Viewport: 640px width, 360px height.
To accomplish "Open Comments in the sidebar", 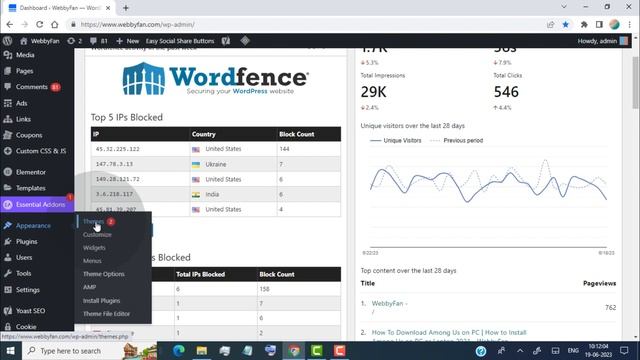I will (31, 87).
